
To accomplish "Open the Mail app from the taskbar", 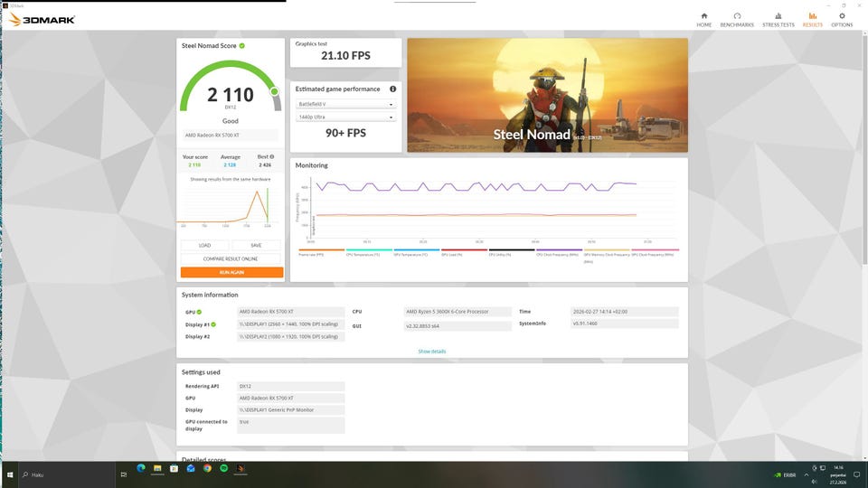I will [x=191, y=469].
